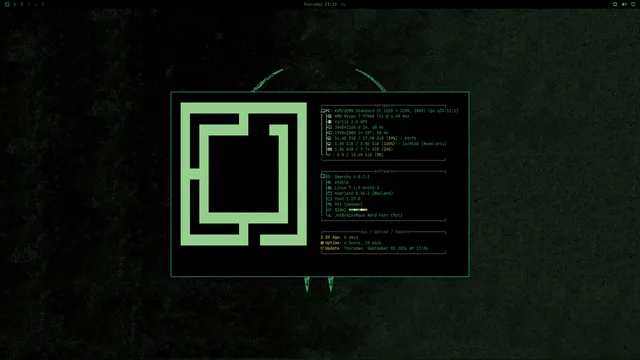640x360 pixels.
Task: Select the JetBrainsMono Nerd Font text
Action: tap(368, 216)
